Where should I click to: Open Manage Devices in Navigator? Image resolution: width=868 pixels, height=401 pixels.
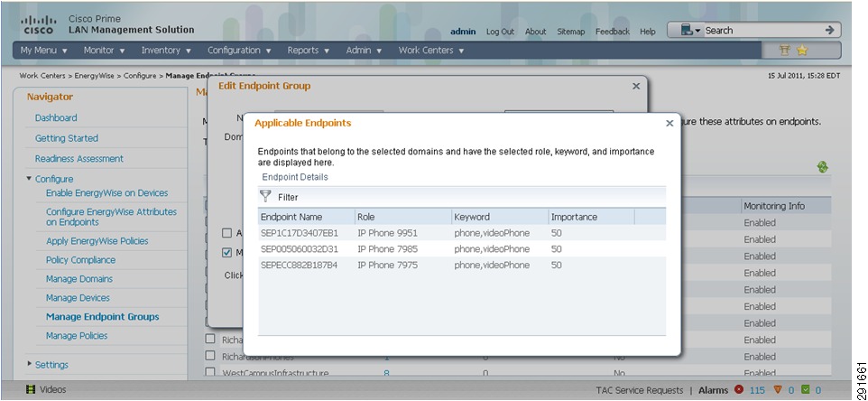coord(78,297)
